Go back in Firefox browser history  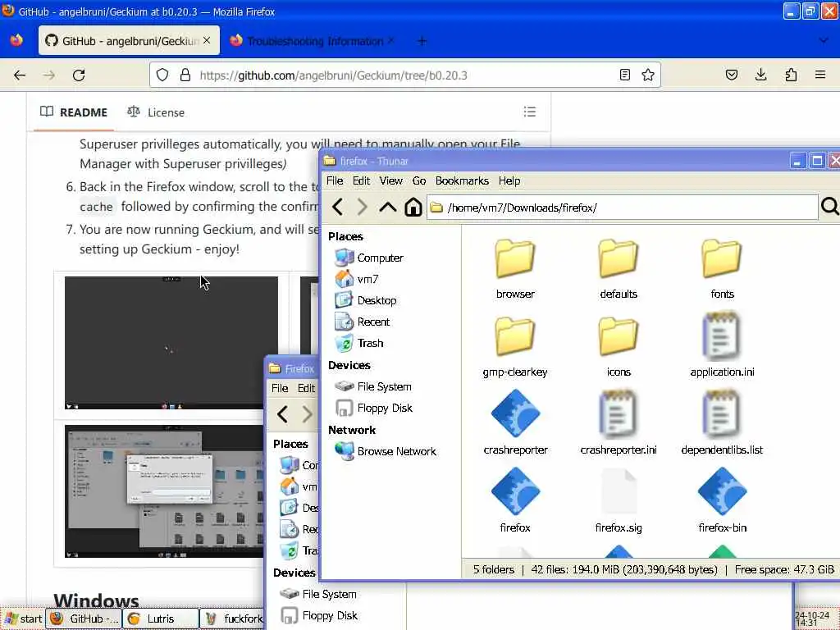(x=20, y=75)
